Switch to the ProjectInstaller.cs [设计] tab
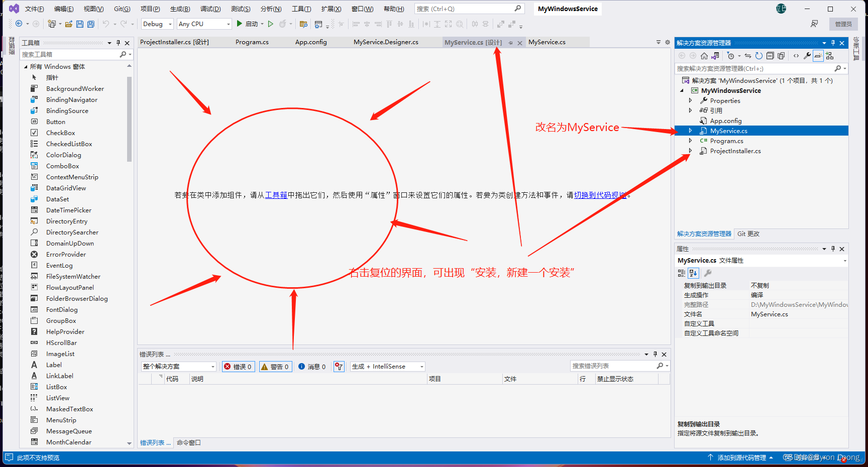The image size is (868, 467). (x=174, y=42)
